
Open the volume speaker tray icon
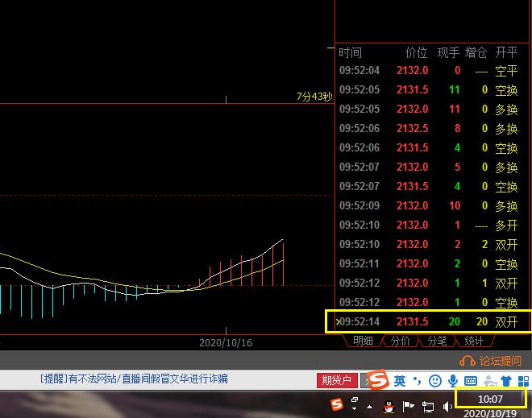point(447,406)
